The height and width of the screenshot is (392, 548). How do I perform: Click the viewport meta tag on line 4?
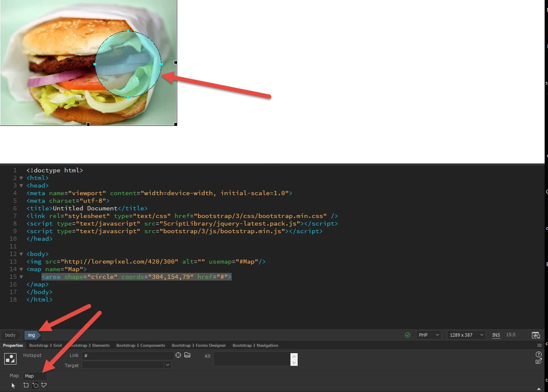pyautogui.click(x=159, y=193)
